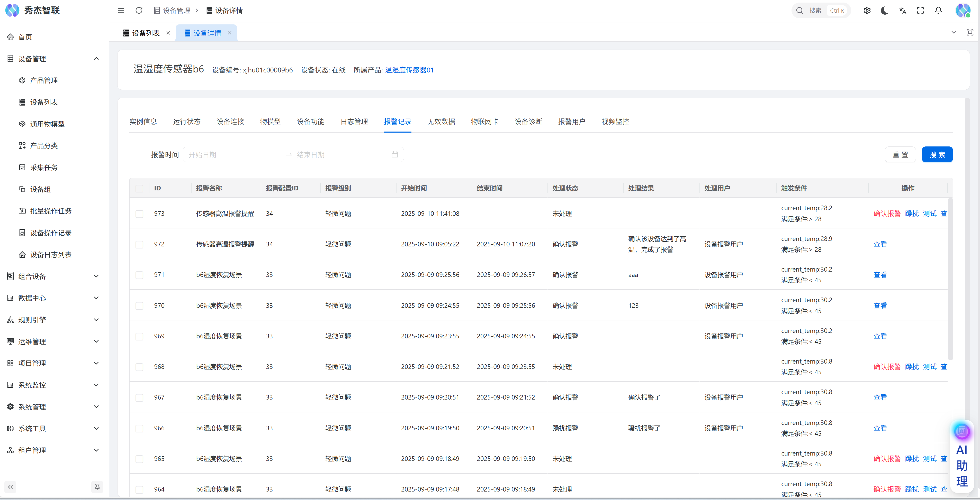Click the pin icon at sidebar bottom

click(x=97, y=487)
